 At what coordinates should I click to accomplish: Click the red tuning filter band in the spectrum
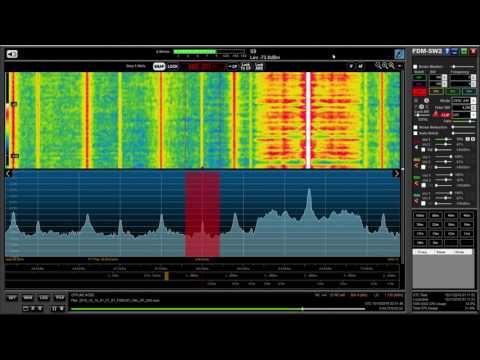[202, 214]
